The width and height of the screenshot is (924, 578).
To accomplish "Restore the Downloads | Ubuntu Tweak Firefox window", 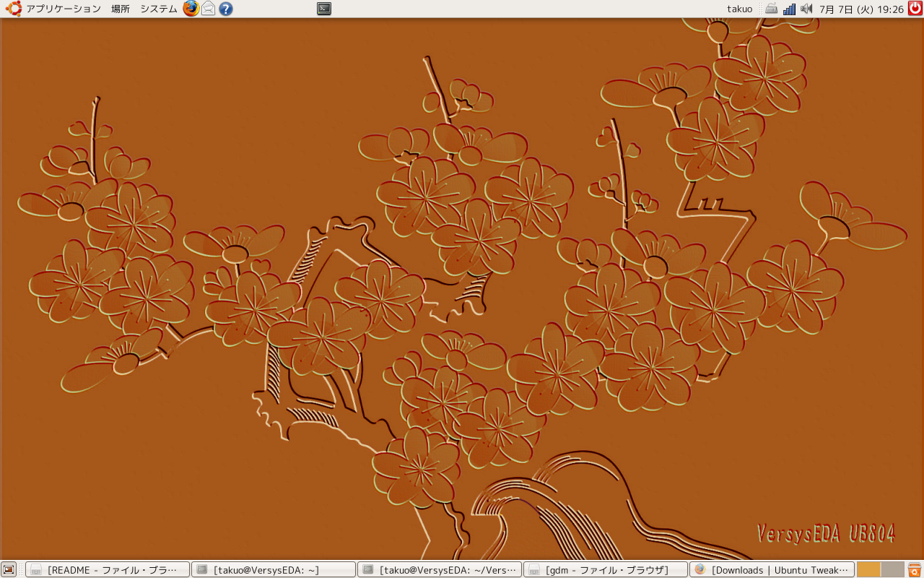I will pyautogui.click(x=772, y=569).
